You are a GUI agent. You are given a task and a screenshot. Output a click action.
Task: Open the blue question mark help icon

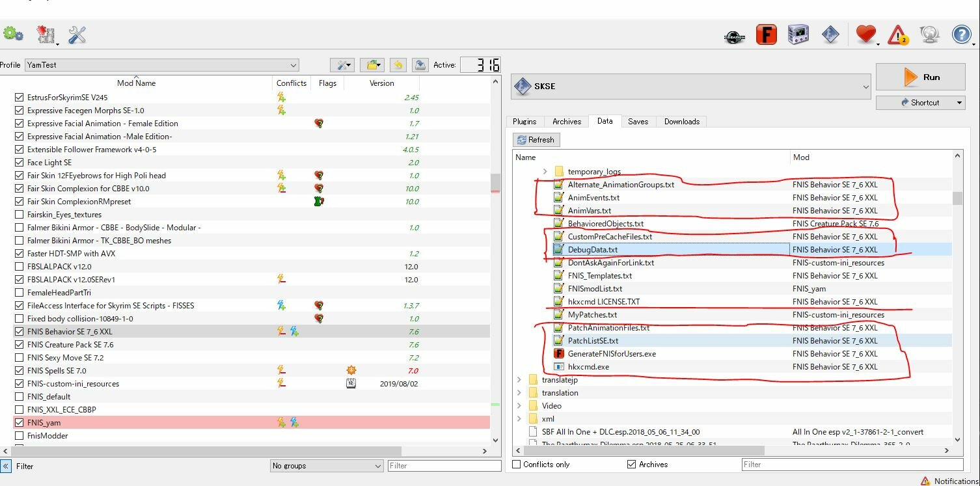point(961,34)
